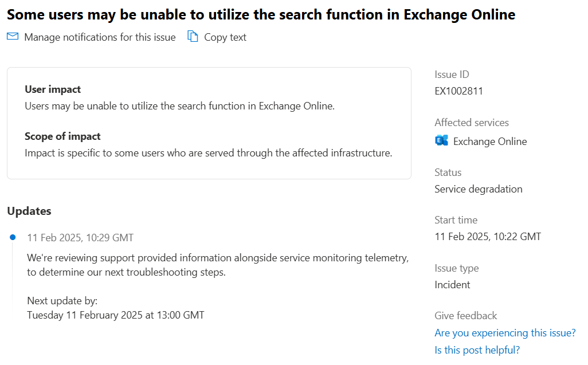Click the Service degradation status text
588x365 pixels.
(478, 189)
